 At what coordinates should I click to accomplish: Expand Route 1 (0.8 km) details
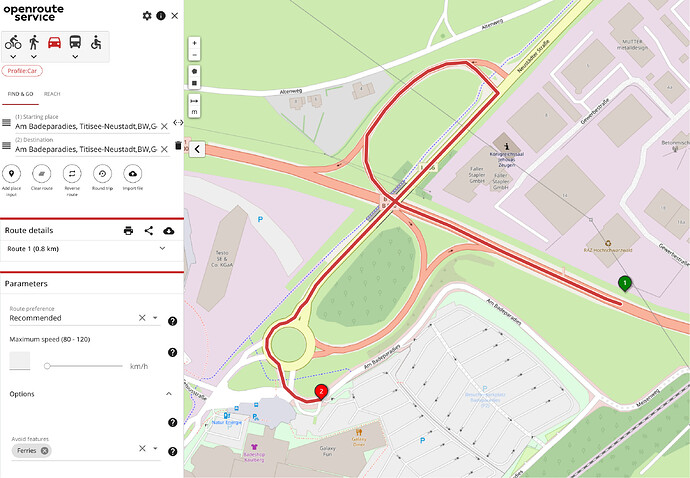click(92, 249)
